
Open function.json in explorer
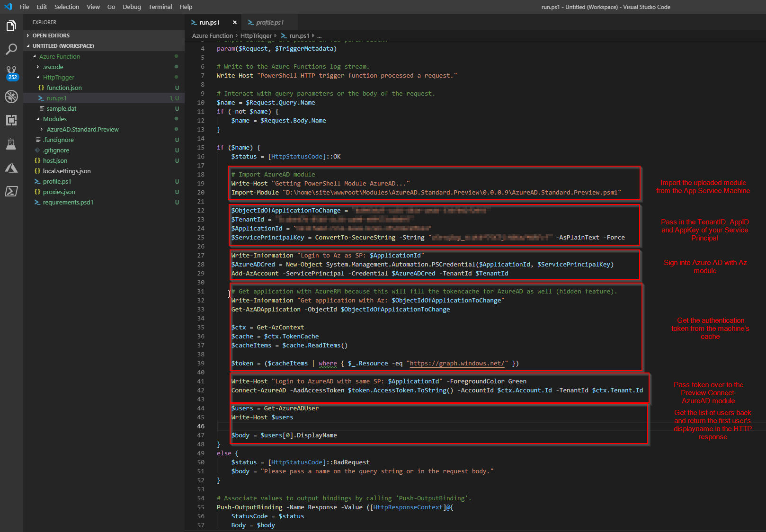click(104, 88)
